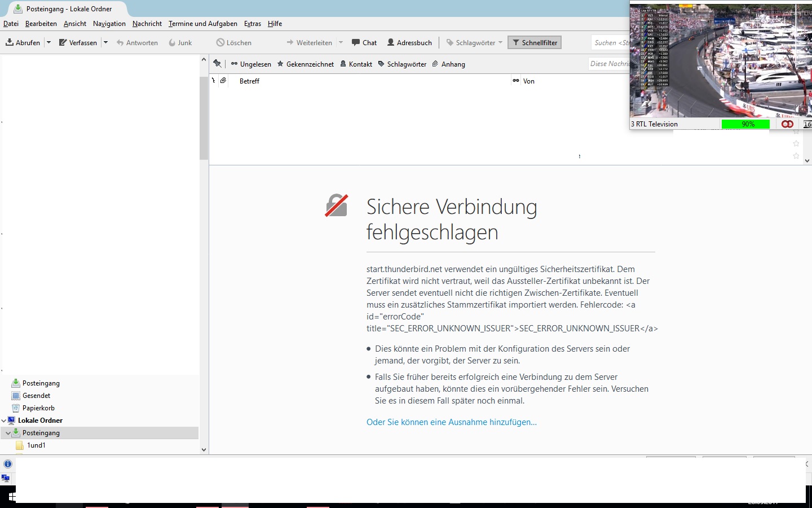Select the Papierkorb folder
812x508 pixels.
point(38,408)
